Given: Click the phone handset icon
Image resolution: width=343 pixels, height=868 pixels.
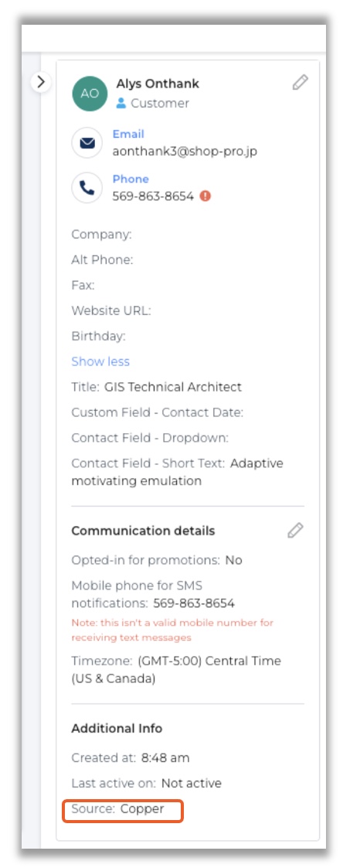Looking at the screenshot, I should click(x=87, y=188).
